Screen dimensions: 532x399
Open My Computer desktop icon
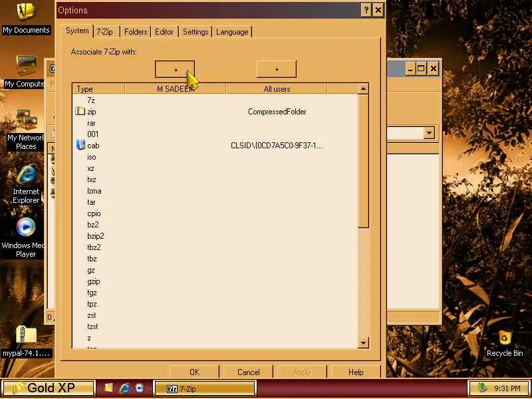(x=26, y=72)
